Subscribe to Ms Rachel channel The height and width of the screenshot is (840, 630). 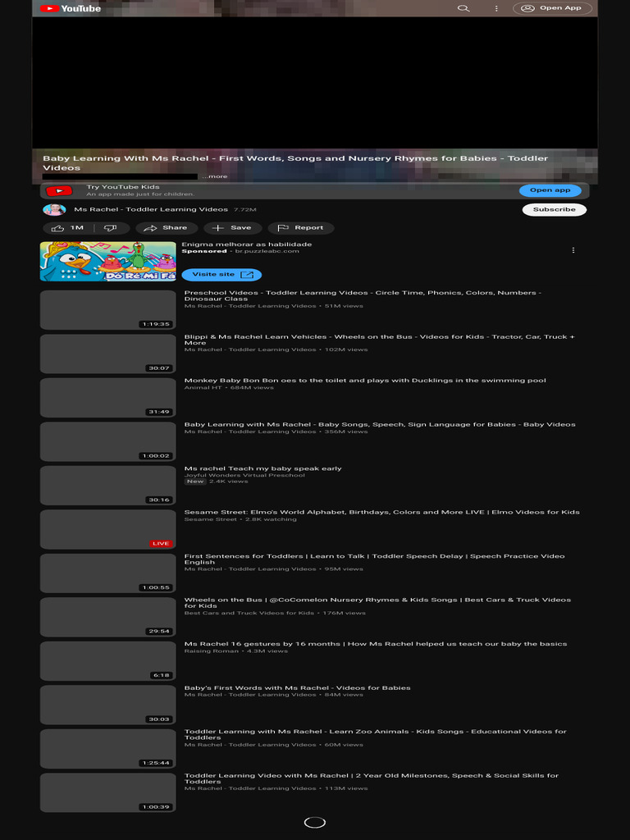pos(555,209)
